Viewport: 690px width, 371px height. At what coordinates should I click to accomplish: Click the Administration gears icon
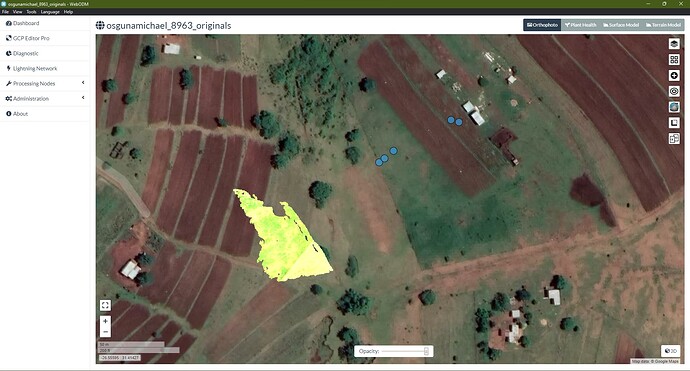click(x=8, y=99)
